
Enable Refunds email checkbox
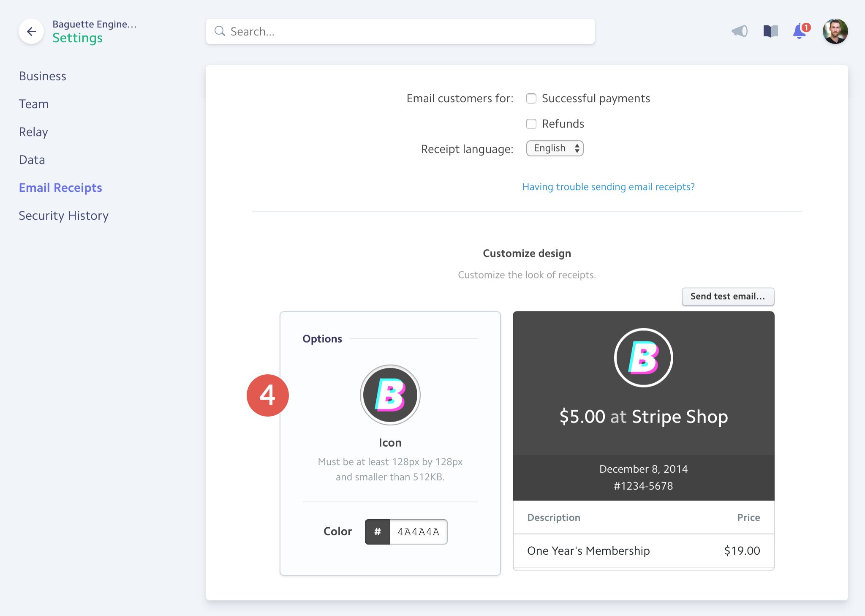point(531,124)
